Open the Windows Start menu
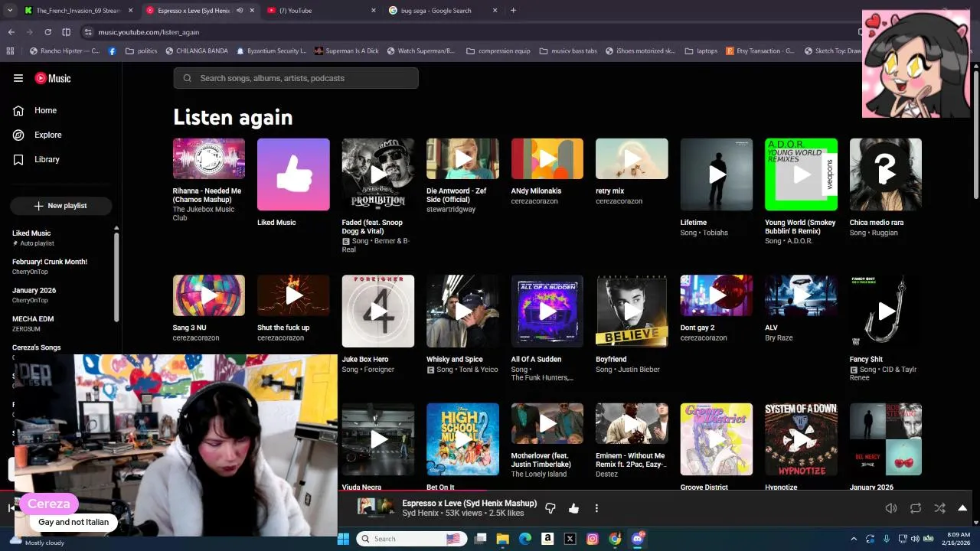This screenshot has width=980, height=551. coord(343,539)
